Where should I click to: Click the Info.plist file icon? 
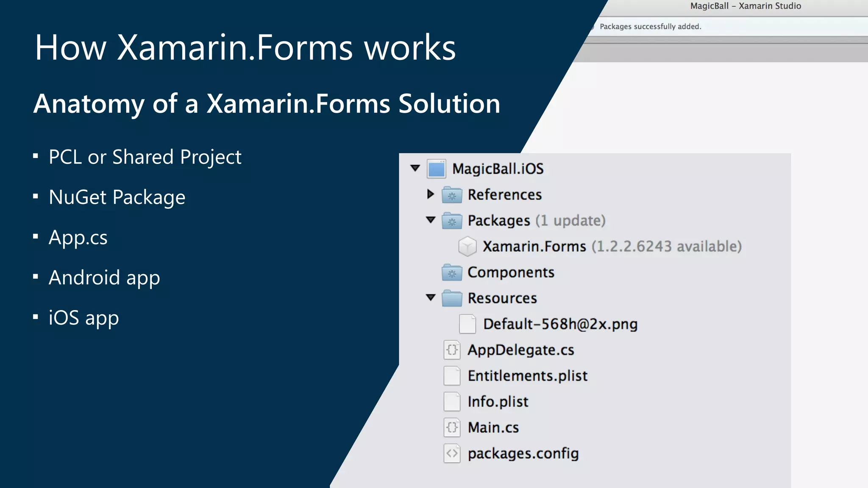point(452,402)
